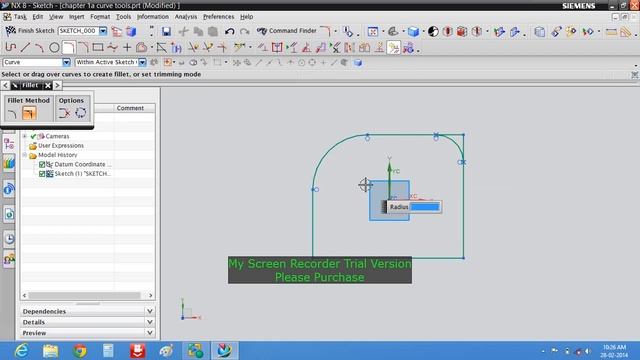This screenshot has width=640, height=360.
Task: Toggle Delete Third Curve option
Action: click(64, 113)
